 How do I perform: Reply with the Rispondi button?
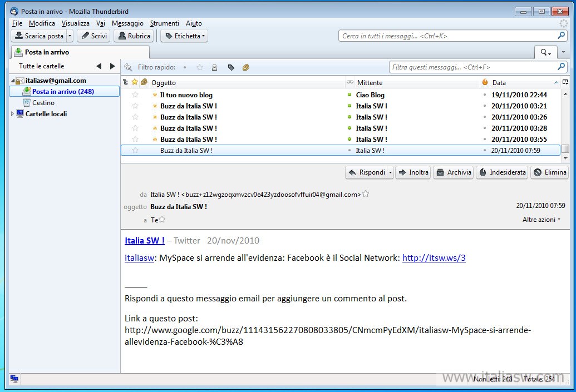367,172
